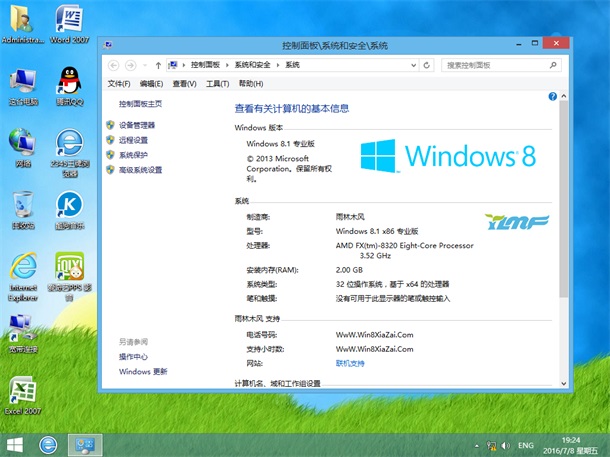Open the Word 2007 desktop shortcut
This screenshot has height=457, width=610.
pyautogui.click(x=68, y=22)
